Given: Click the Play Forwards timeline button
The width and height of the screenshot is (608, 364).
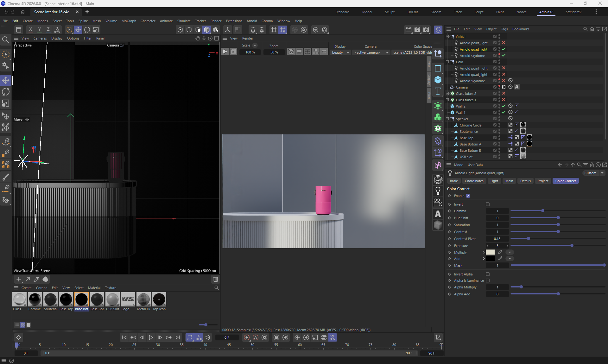Looking at the screenshot, I should (151, 337).
